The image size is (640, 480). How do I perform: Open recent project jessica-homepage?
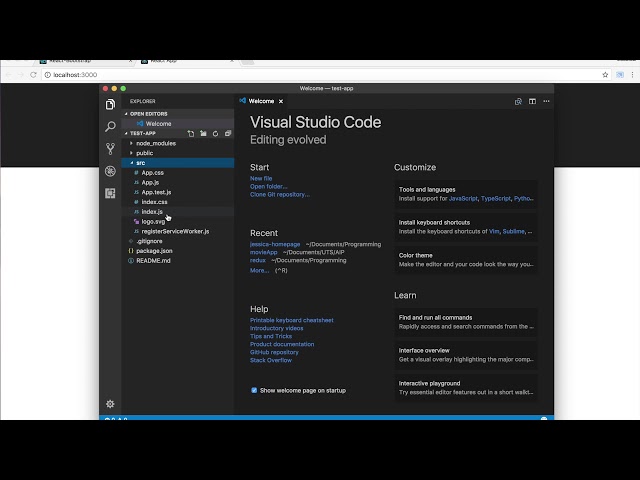pos(275,244)
